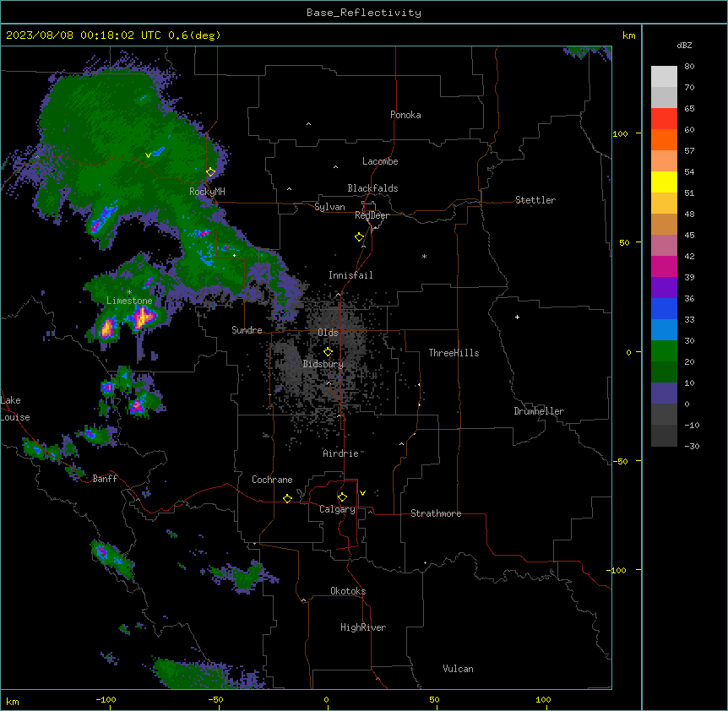Click the 20 dBZ green legend swatch
This screenshot has height=711, width=728.
click(x=664, y=372)
